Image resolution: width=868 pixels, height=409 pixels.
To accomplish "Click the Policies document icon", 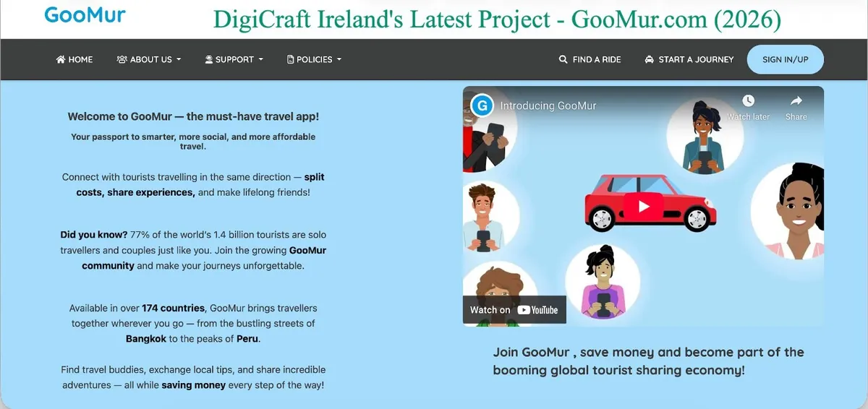I will click(x=291, y=59).
